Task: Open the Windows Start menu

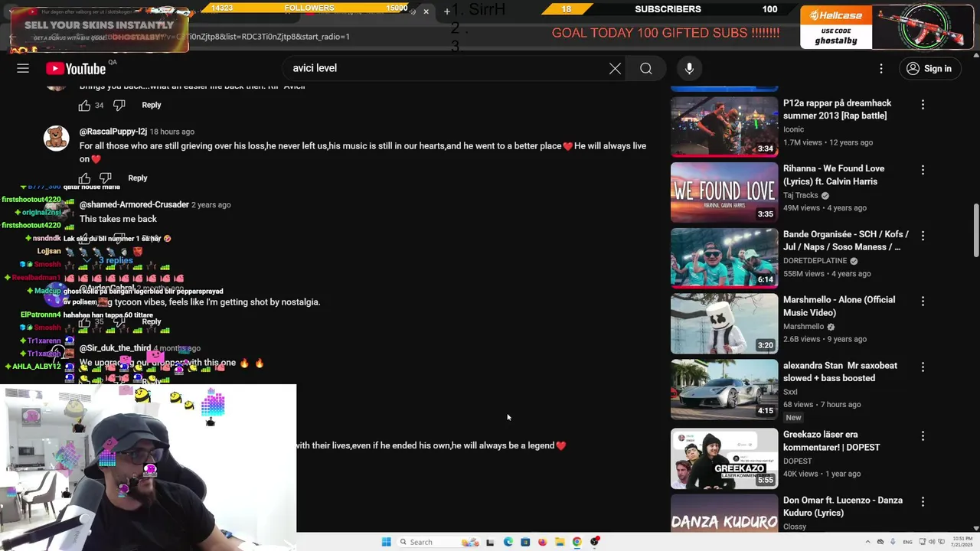Action: coord(386,542)
